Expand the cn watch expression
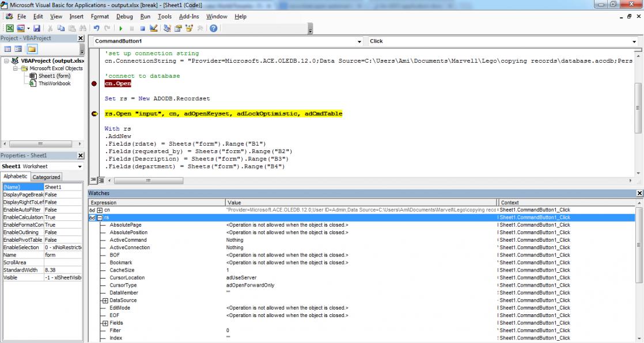Image resolution: width=644 pixels, height=343 pixels. [x=99, y=210]
